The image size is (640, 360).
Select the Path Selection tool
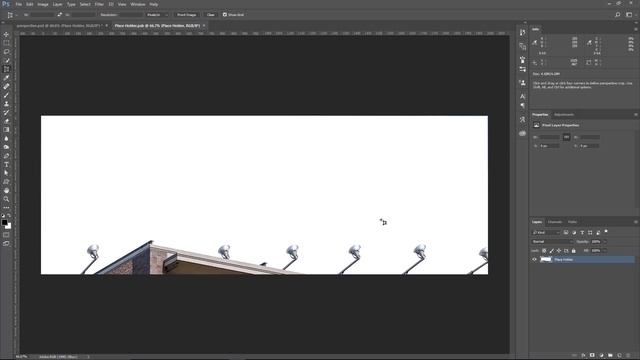[x=6, y=173]
